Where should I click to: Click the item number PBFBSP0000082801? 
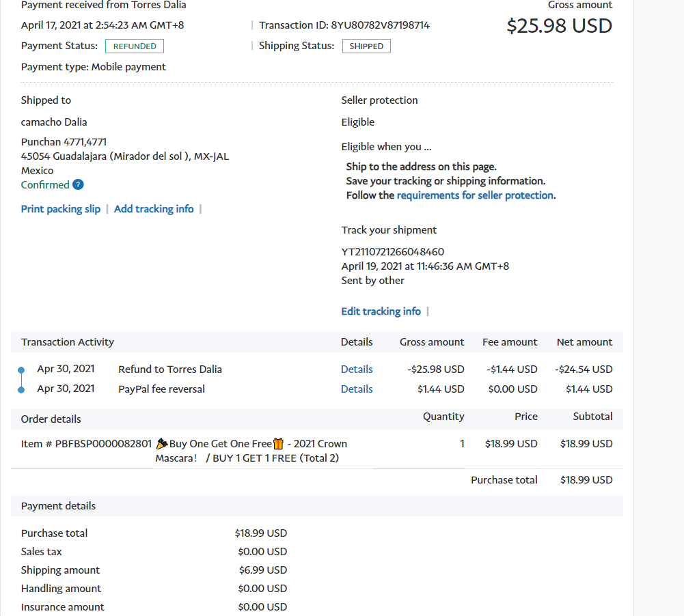103,444
